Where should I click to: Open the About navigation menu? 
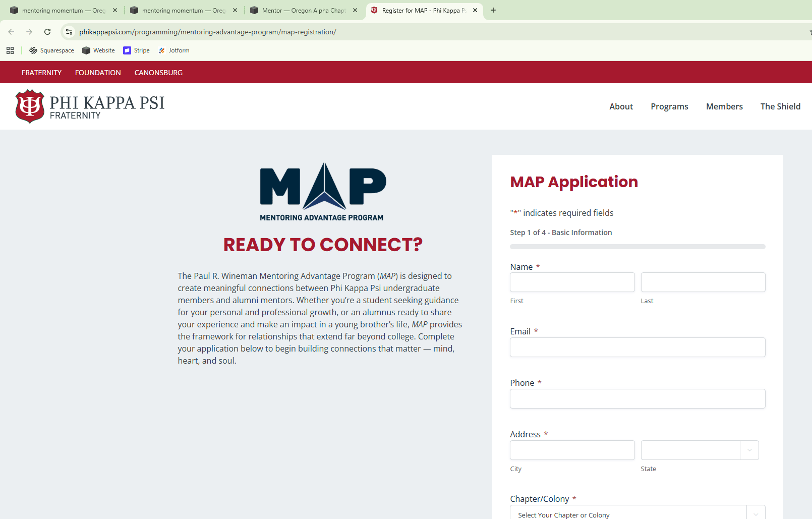621,106
